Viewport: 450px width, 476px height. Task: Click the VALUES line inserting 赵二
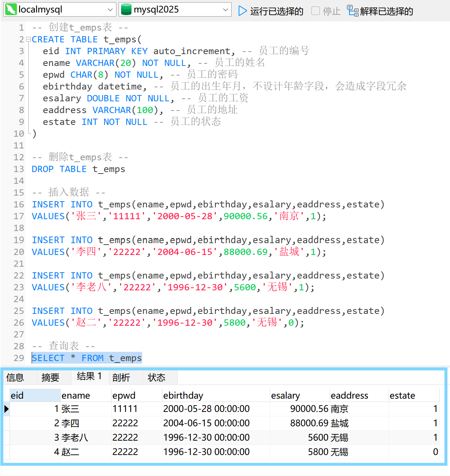pyautogui.click(x=168, y=323)
